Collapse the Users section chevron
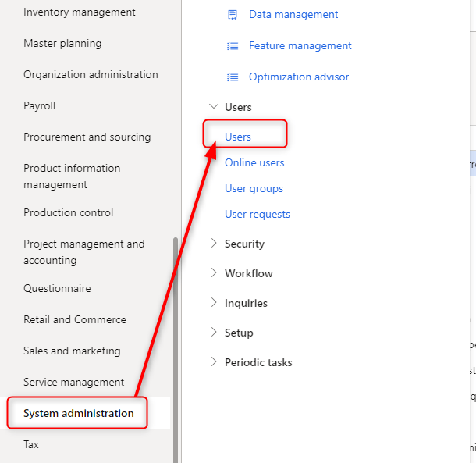 point(213,107)
